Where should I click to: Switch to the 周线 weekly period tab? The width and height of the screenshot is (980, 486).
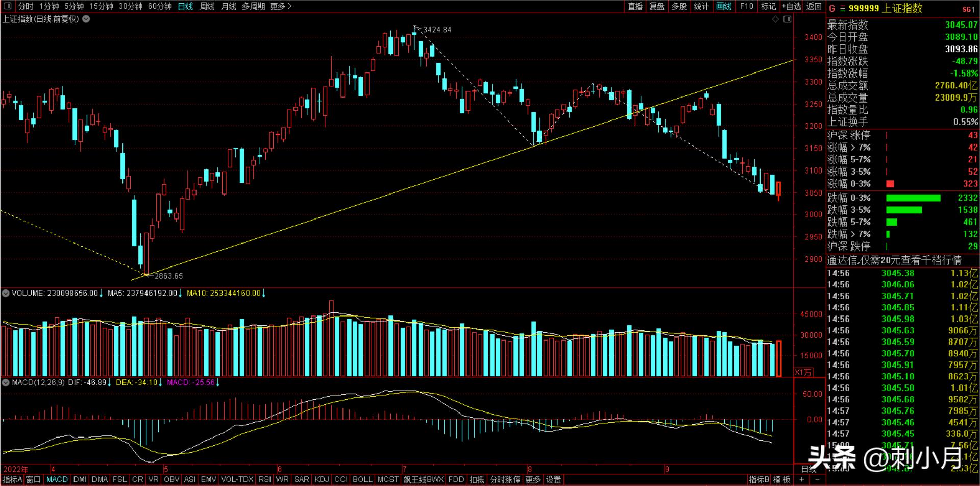pos(207,6)
